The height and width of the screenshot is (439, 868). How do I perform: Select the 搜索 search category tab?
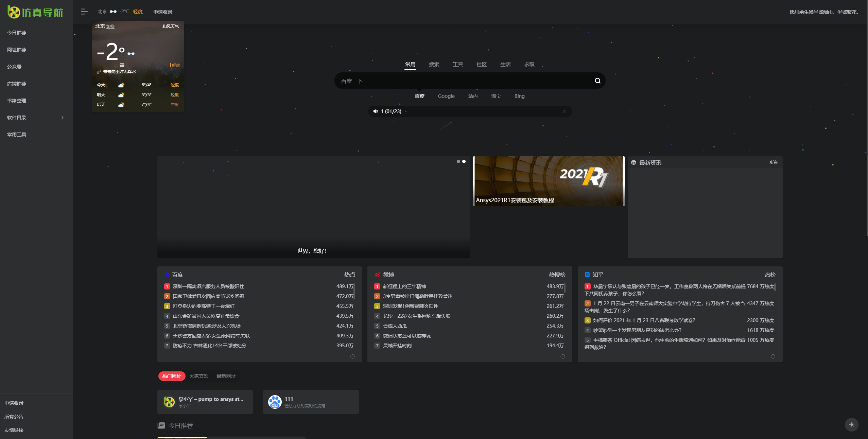pyautogui.click(x=434, y=65)
